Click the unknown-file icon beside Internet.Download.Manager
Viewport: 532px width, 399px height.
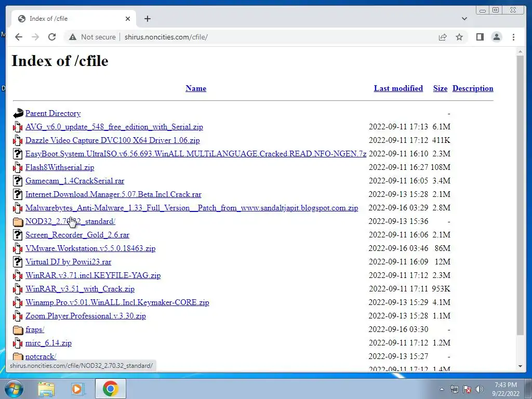[18, 194]
